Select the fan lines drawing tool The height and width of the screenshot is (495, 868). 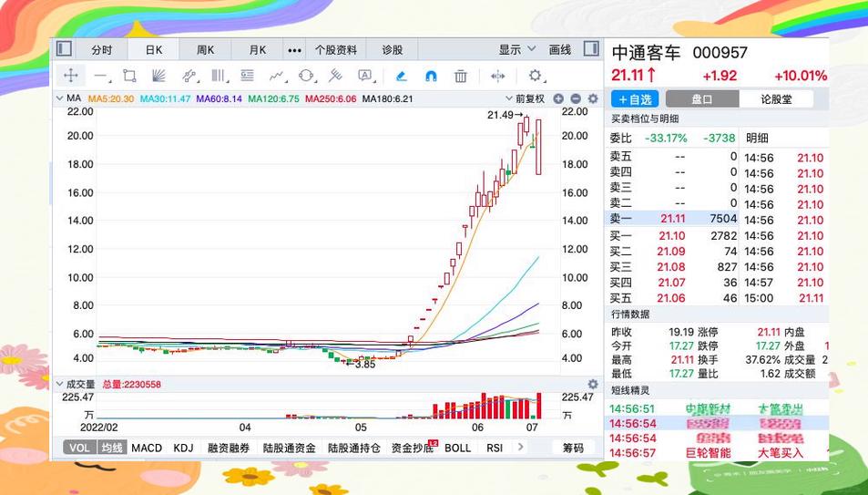(158, 77)
